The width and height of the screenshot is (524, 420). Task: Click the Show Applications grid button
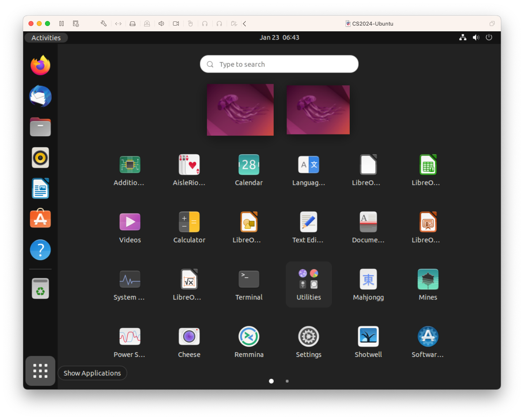click(x=40, y=370)
